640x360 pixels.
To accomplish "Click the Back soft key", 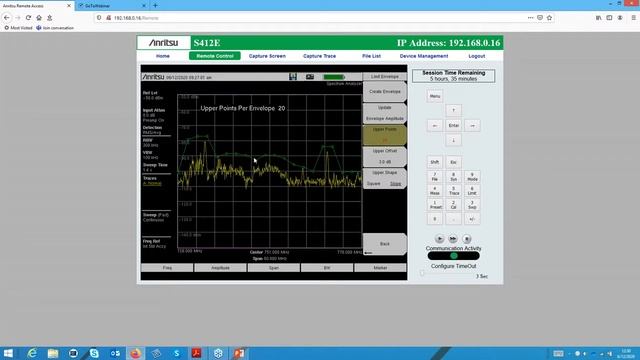I will coord(384,244).
